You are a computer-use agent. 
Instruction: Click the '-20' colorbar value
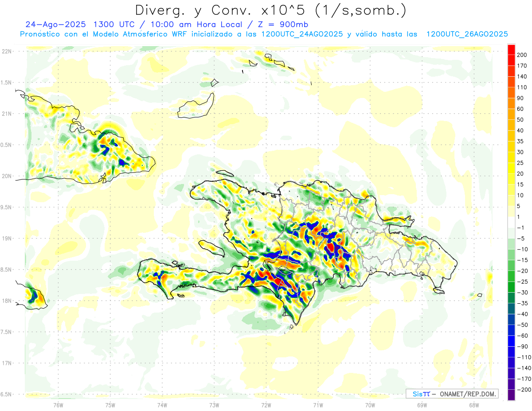522,271
